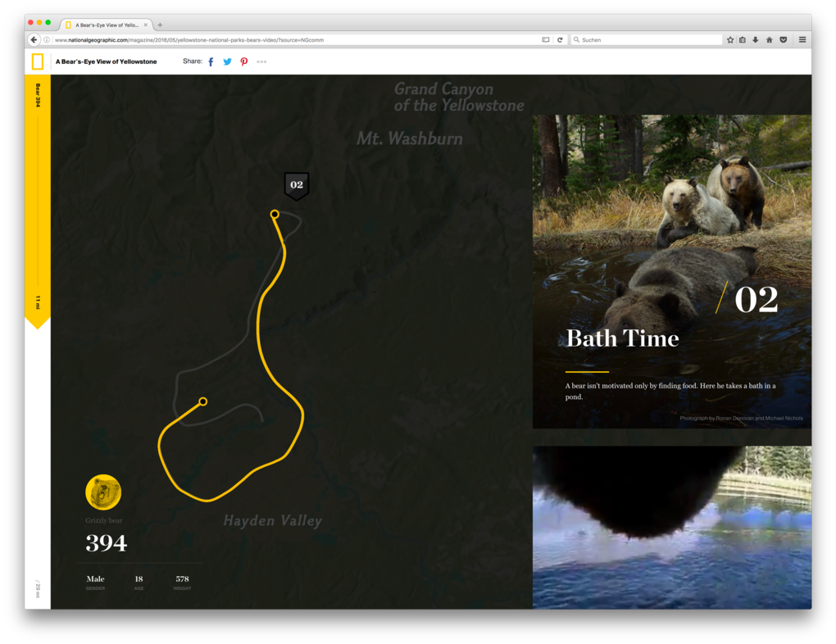Open the Downloads arrow icon
The width and height of the screenshot is (836, 644).
(x=756, y=39)
